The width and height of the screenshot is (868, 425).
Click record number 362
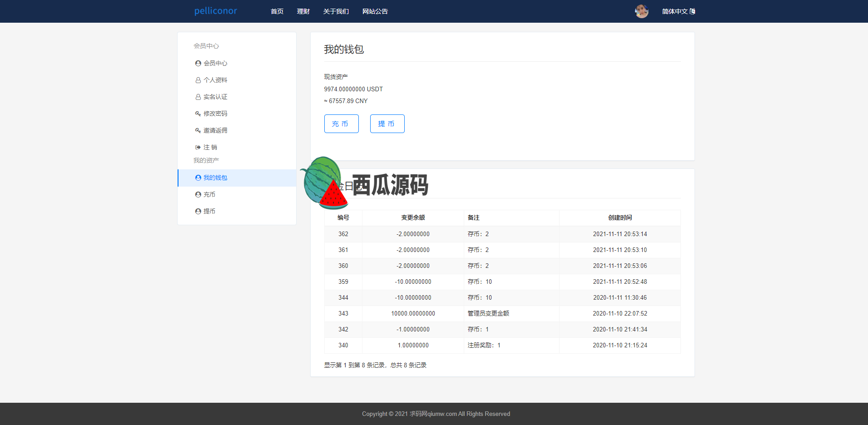(x=343, y=234)
